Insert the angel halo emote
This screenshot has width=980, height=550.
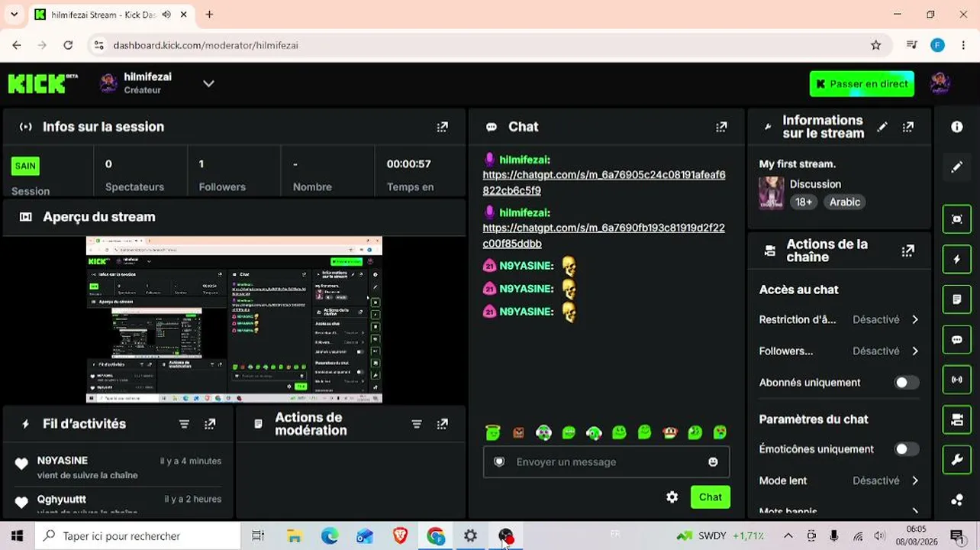(493, 433)
